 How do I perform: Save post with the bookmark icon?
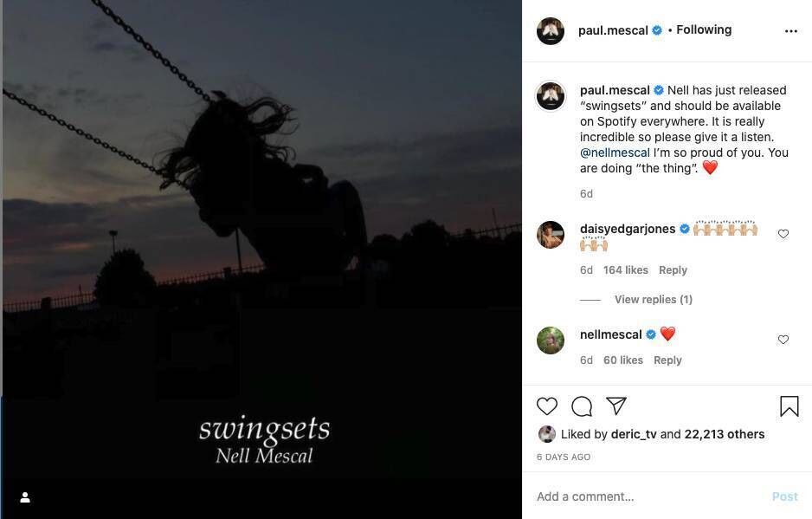click(789, 405)
